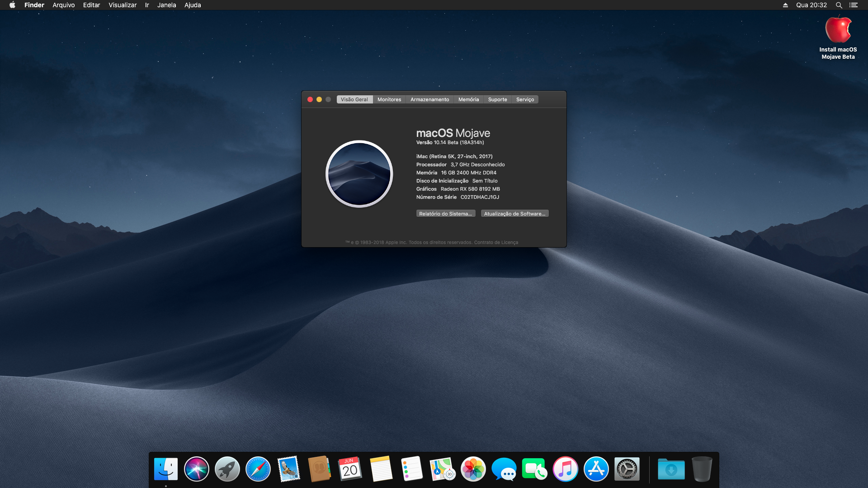
Task: Click the Mojave dune circular image
Action: tap(359, 174)
